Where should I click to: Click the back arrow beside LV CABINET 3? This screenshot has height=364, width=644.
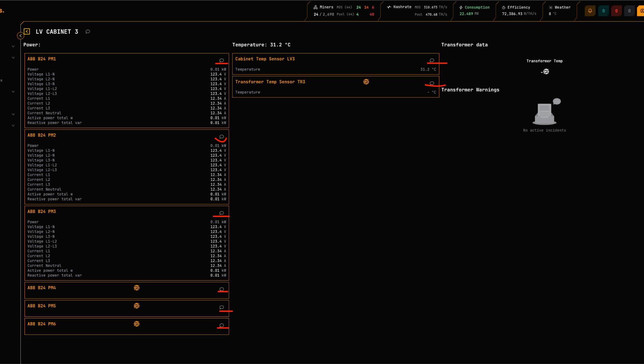(x=27, y=31)
